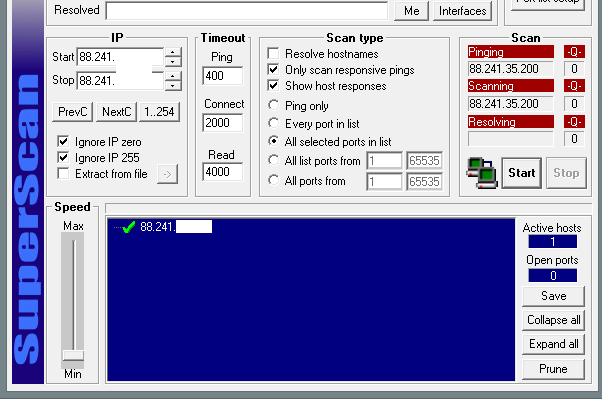Screen dimensions: 602x399
Task: Click the Resolved hostname field
Action: [x=247, y=11]
